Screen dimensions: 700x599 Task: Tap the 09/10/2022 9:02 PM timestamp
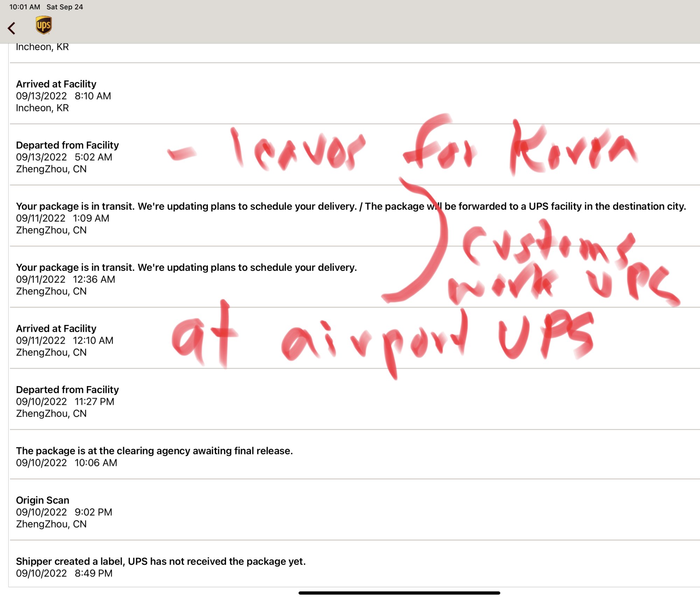tap(64, 512)
